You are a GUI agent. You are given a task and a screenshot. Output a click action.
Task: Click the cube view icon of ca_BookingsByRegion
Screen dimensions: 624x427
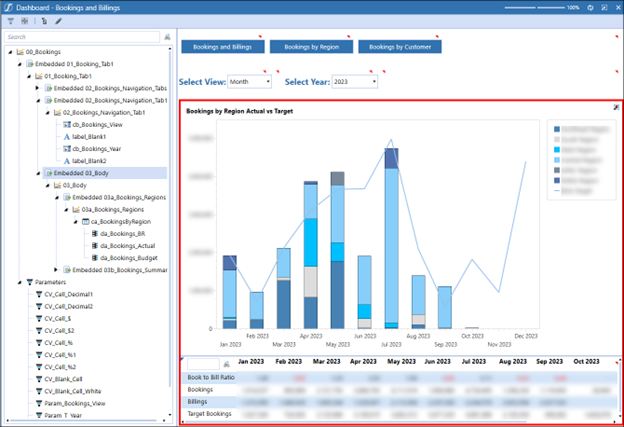point(86,222)
